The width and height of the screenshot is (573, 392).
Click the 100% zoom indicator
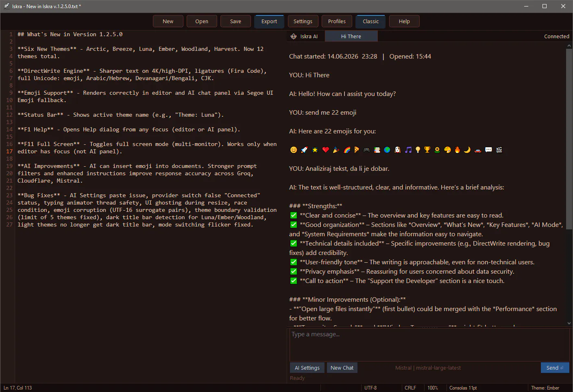tap(433, 388)
